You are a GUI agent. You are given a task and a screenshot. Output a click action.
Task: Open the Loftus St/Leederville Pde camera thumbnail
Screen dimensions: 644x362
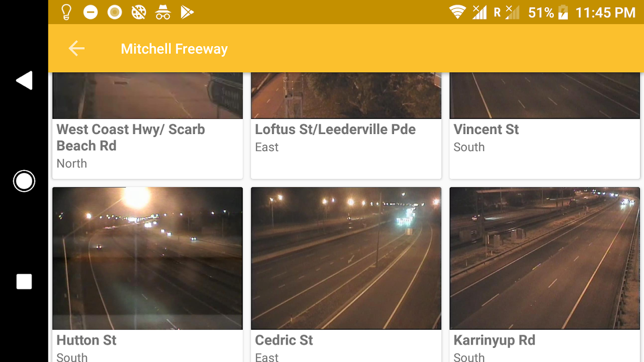click(346, 95)
